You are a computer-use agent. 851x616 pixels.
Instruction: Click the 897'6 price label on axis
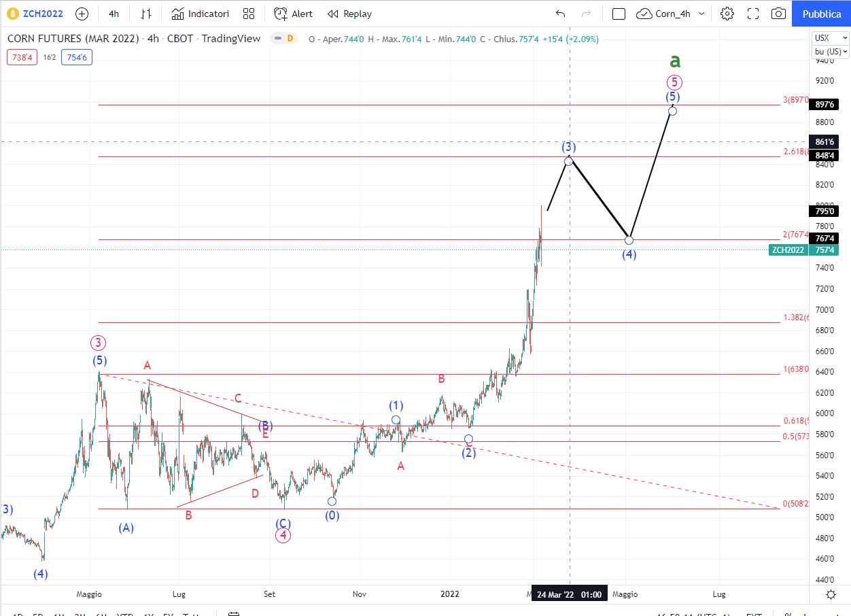tap(824, 104)
